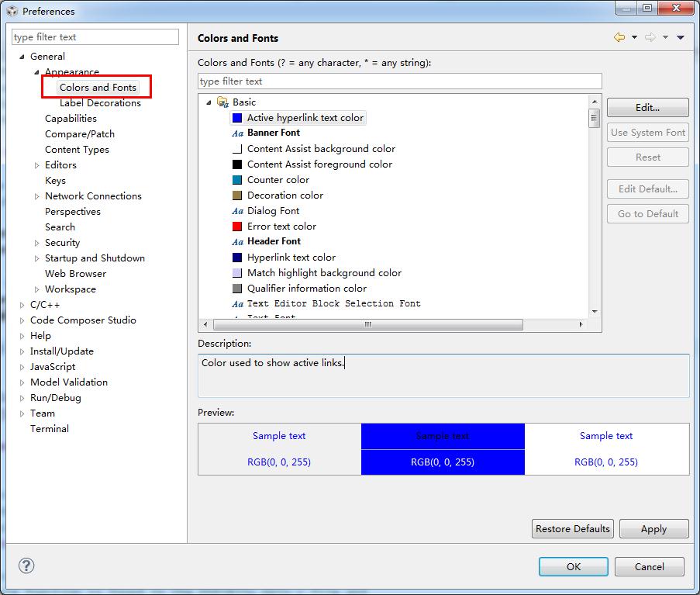Click the Counter color teal swatch
The height and width of the screenshot is (595, 700).
(x=237, y=179)
